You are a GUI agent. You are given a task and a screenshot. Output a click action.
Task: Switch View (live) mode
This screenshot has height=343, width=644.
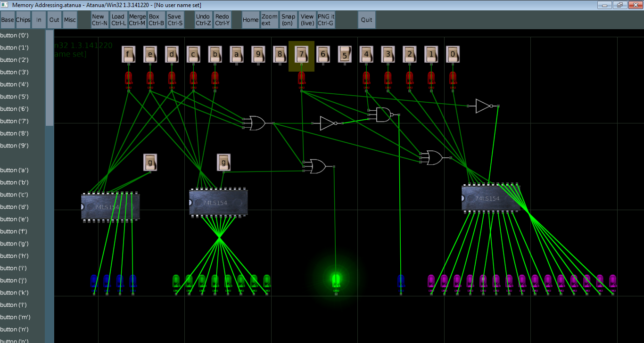click(x=307, y=20)
